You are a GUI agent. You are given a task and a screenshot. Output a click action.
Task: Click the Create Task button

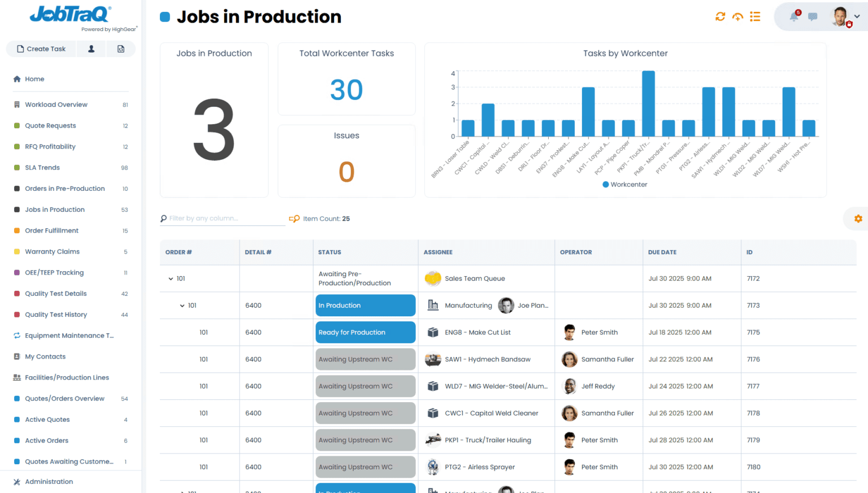(x=41, y=49)
